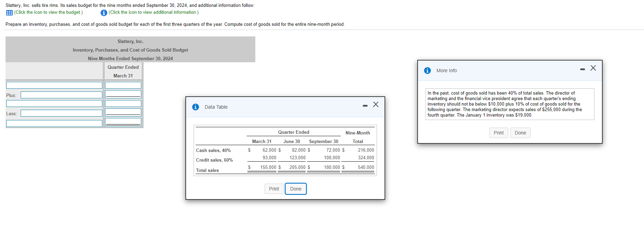
Task: Click the budget table grid icon
Action: click(9, 13)
